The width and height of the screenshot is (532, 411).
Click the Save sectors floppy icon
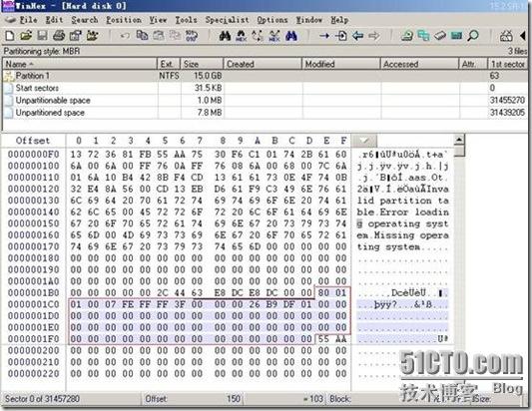pyautogui.click(x=42, y=35)
